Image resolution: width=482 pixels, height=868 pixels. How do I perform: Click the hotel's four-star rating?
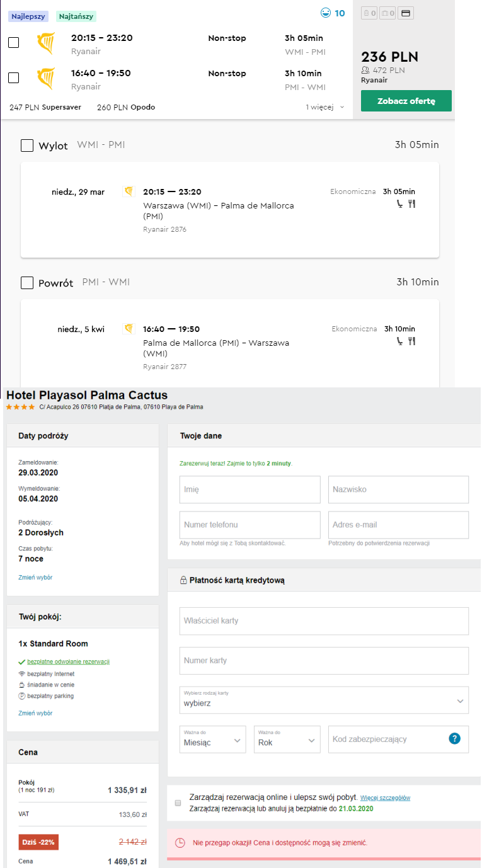click(20, 408)
